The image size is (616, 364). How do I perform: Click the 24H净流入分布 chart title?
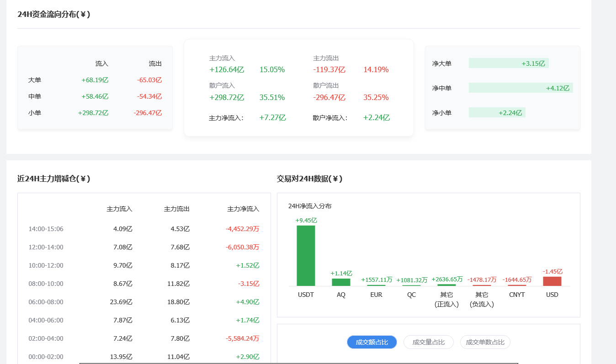310,206
